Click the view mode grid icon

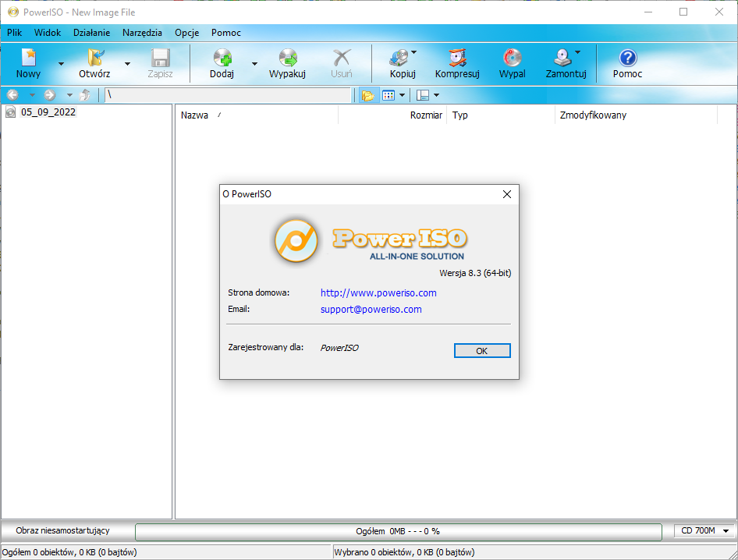(389, 95)
